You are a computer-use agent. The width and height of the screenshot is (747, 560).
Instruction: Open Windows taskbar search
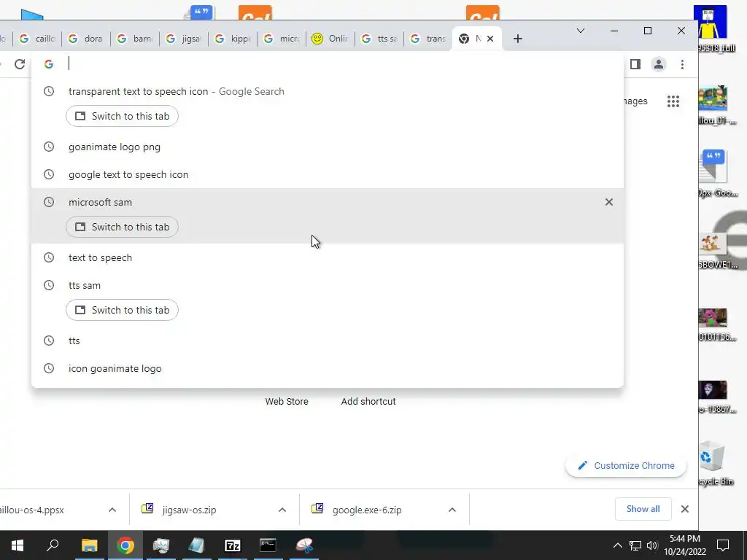pos(53,545)
